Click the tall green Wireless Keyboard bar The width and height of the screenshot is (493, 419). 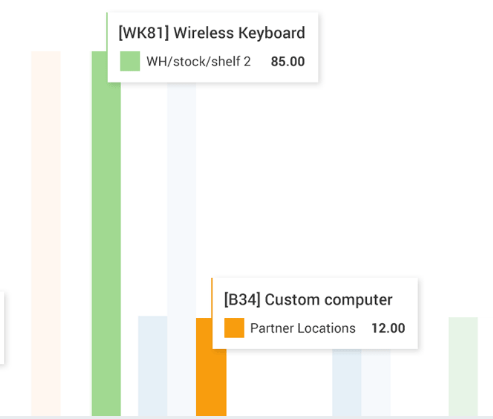point(106,233)
